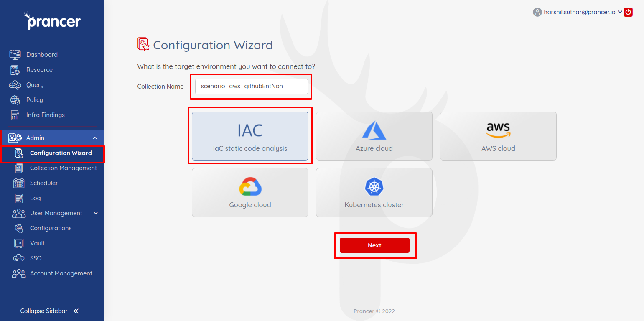This screenshot has height=321, width=644.
Task: Click the Configuration Wizard heading icon
Action: click(x=143, y=44)
